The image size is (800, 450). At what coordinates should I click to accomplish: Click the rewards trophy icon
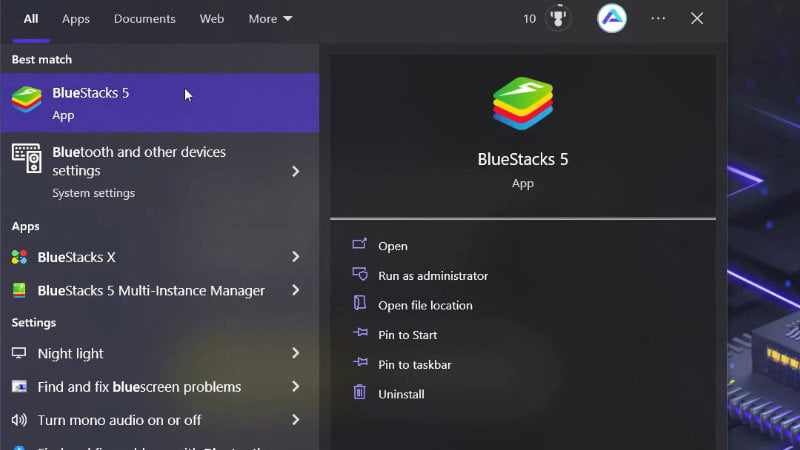point(558,18)
